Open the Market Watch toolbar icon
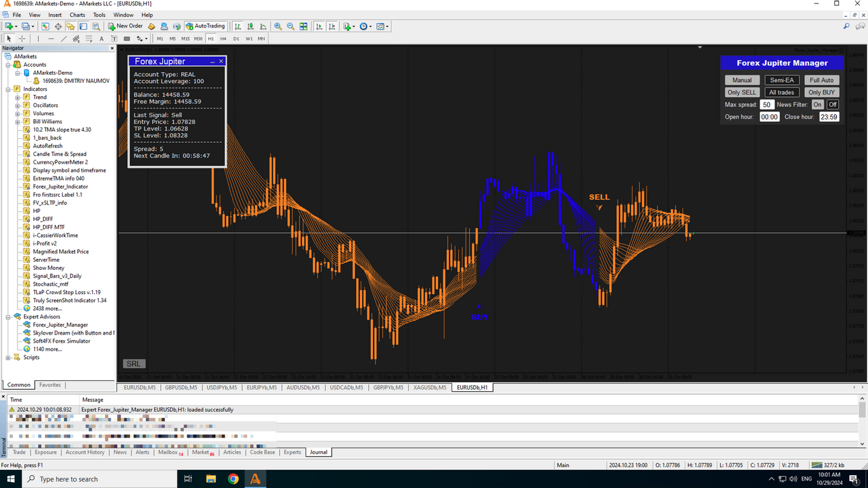The height and width of the screenshot is (488, 868). point(45,26)
